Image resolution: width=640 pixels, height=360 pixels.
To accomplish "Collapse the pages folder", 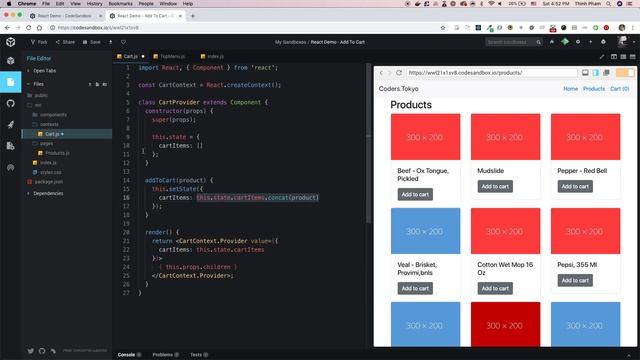I will [x=43, y=143].
